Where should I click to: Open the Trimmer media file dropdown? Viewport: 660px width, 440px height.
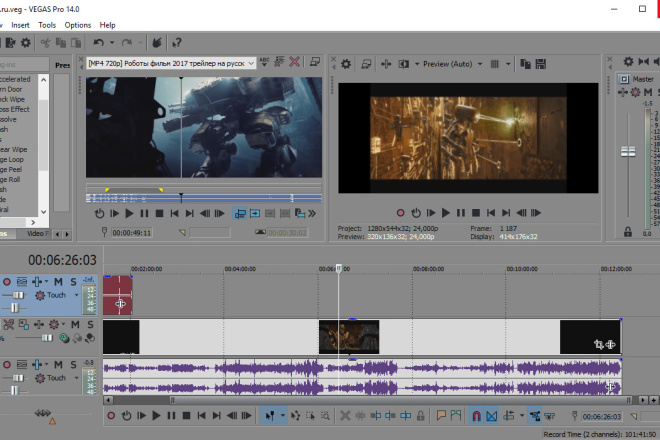[x=251, y=63]
